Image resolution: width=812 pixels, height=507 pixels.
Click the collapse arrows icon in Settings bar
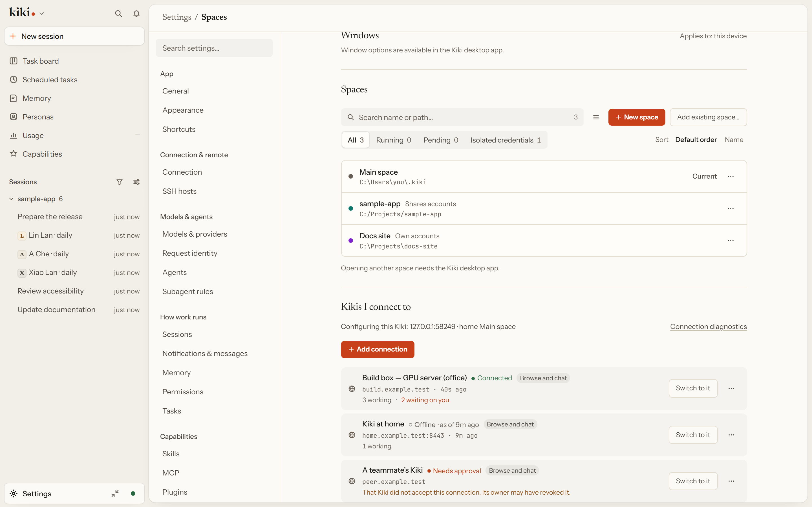tap(115, 493)
